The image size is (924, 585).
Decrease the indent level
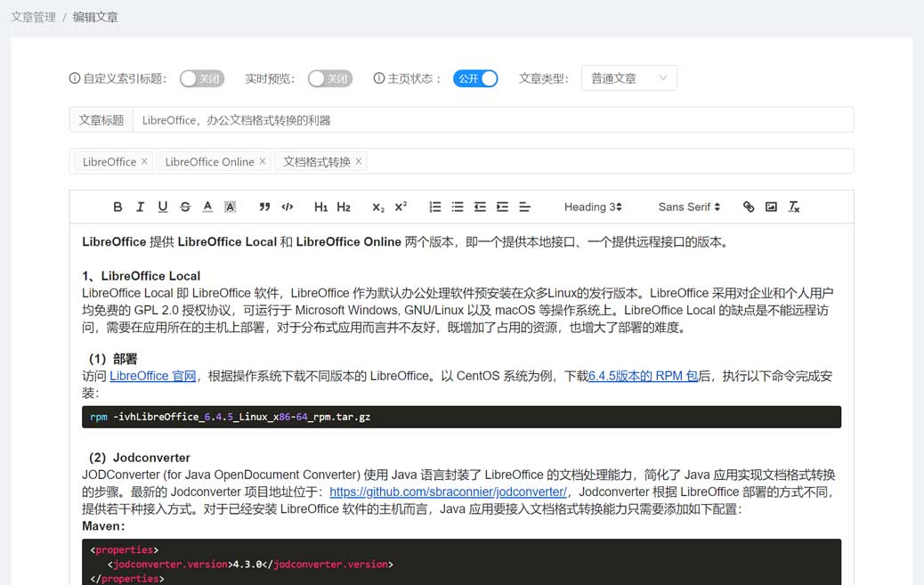(481, 207)
